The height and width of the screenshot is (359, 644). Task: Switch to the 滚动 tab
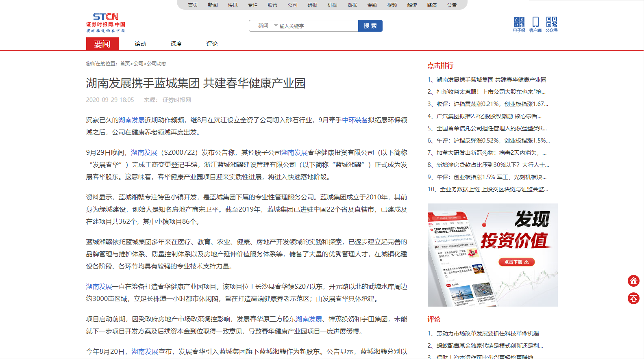[140, 44]
